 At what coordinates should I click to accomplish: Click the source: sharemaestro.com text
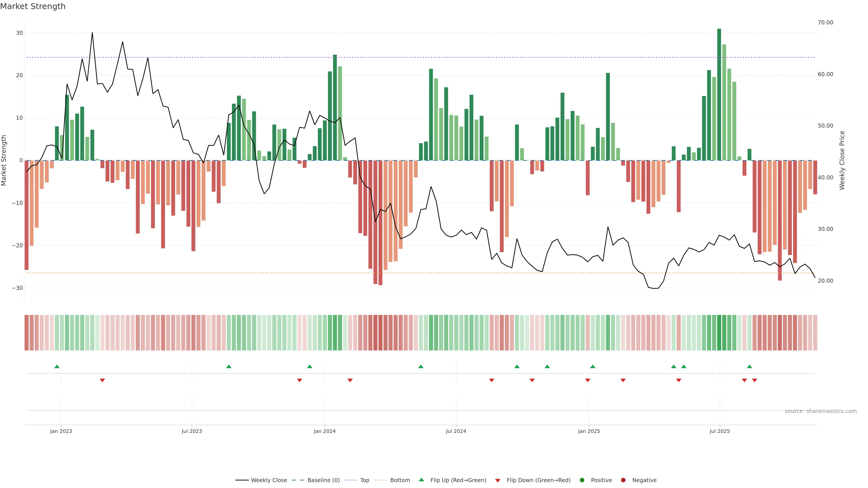(x=821, y=411)
